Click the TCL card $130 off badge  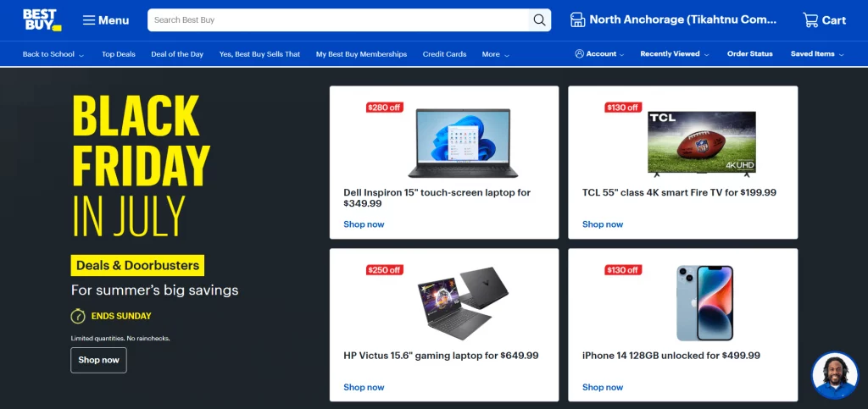[623, 108]
